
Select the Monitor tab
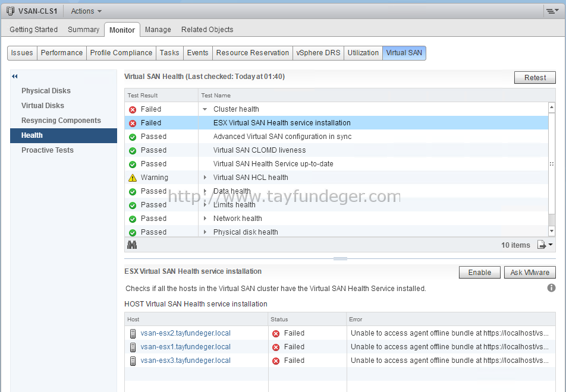(x=122, y=30)
